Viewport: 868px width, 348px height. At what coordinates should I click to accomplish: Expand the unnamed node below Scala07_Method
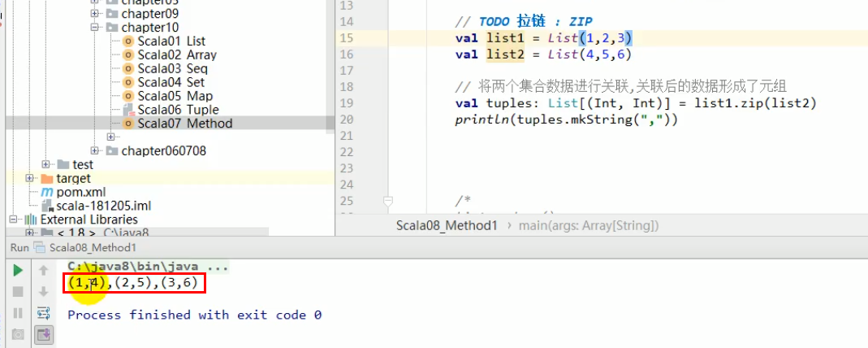[x=110, y=137]
